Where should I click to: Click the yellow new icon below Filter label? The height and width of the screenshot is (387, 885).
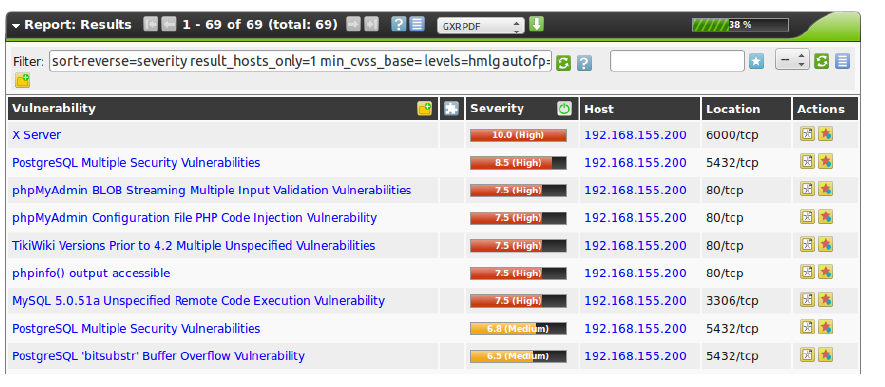23,81
